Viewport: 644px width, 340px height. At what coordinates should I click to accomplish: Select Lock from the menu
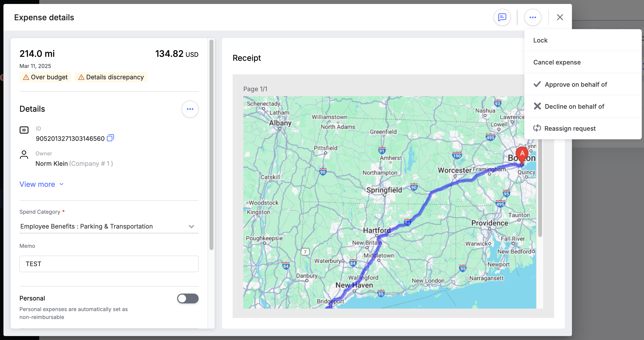[540, 40]
